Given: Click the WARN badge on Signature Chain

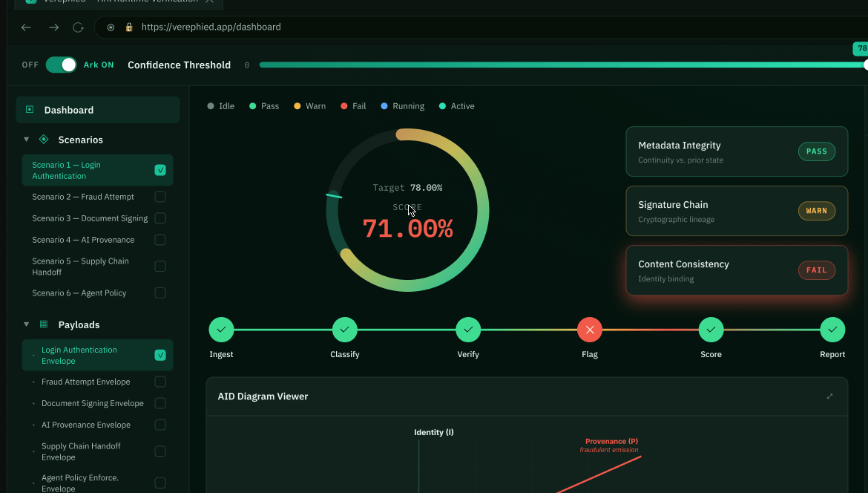Looking at the screenshot, I should (817, 211).
